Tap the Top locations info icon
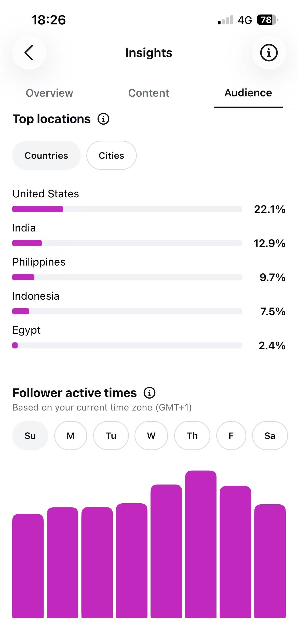Image resolution: width=298 pixels, height=644 pixels. 103,119
